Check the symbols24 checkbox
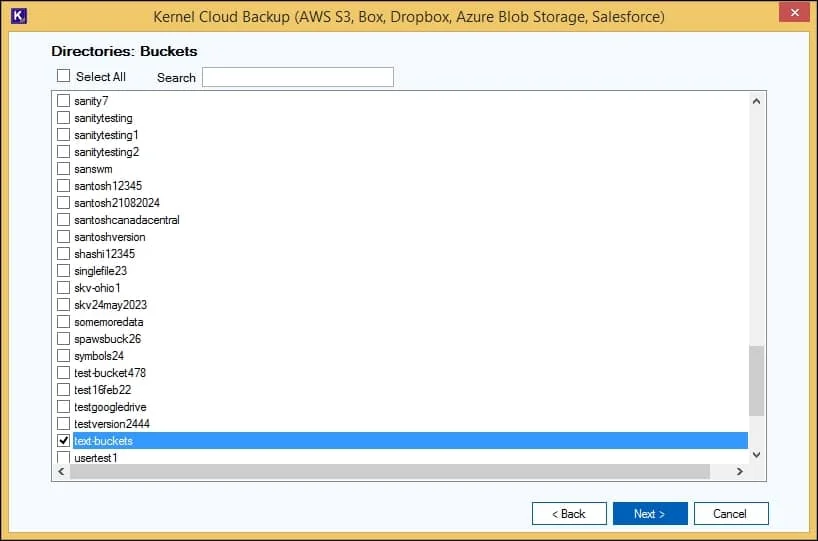Viewport: 818px width, 541px height. click(x=64, y=355)
